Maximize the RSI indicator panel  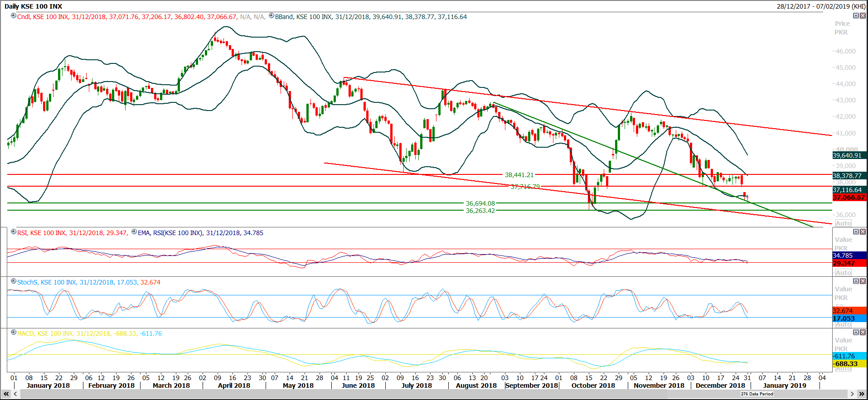point(856,231)
